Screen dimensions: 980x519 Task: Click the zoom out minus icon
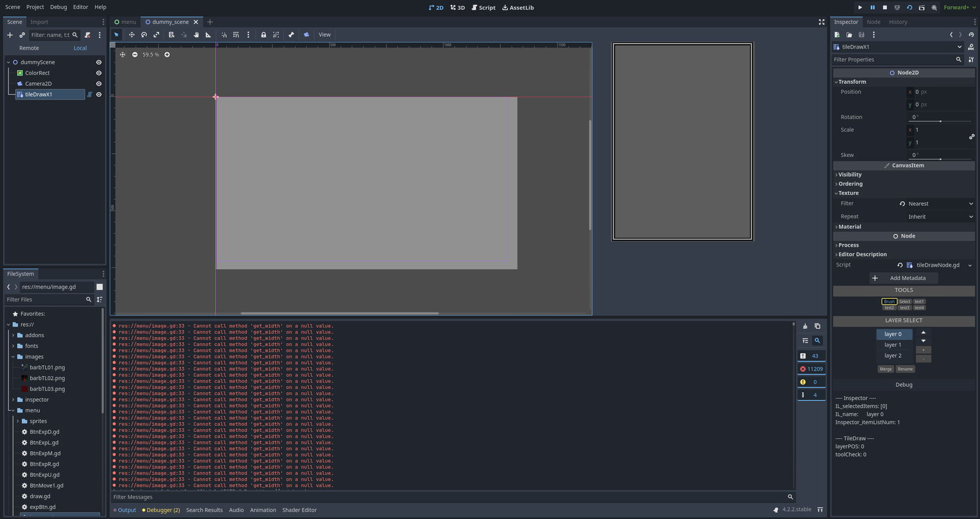[135, 55]
